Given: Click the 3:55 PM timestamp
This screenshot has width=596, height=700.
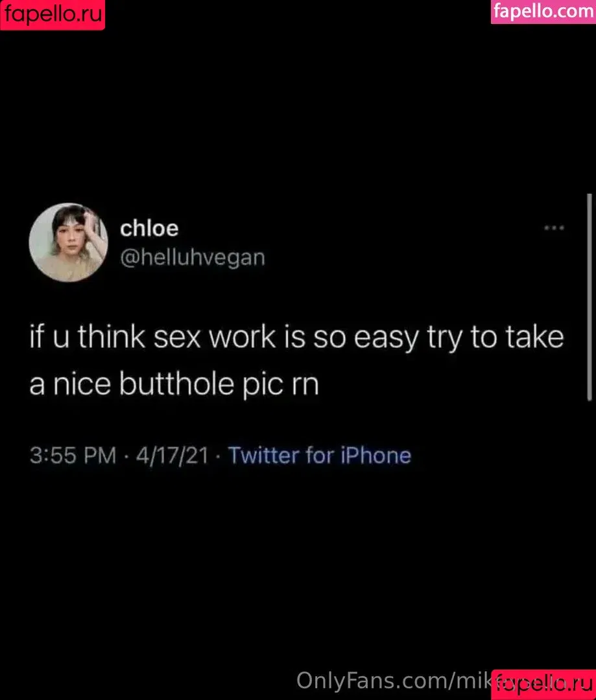Looking at the screenshot, I should pos(73,456).
